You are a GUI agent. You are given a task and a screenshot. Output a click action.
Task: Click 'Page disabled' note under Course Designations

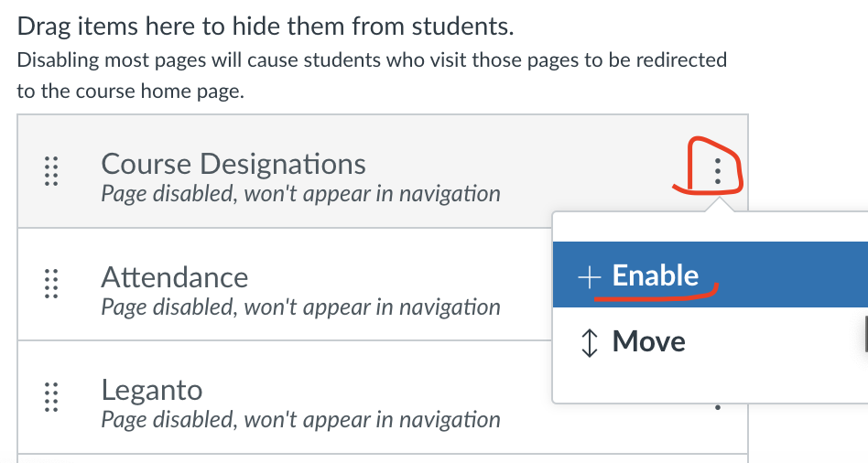point(300,194)
